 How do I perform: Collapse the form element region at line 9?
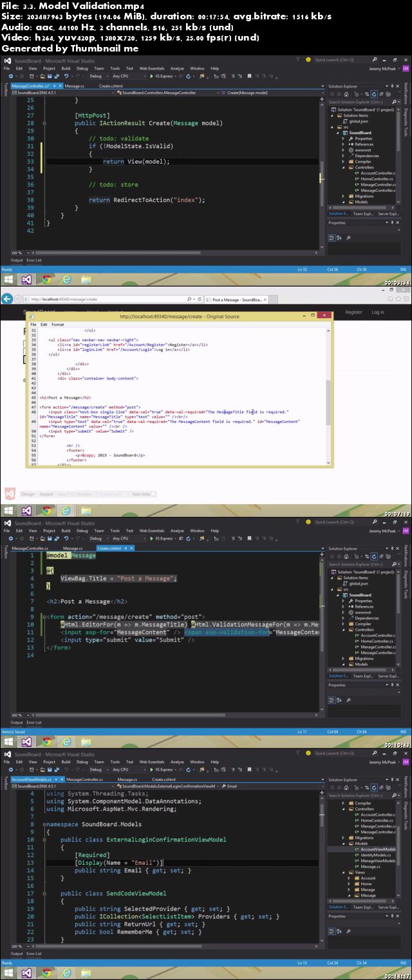coord(44,617)
